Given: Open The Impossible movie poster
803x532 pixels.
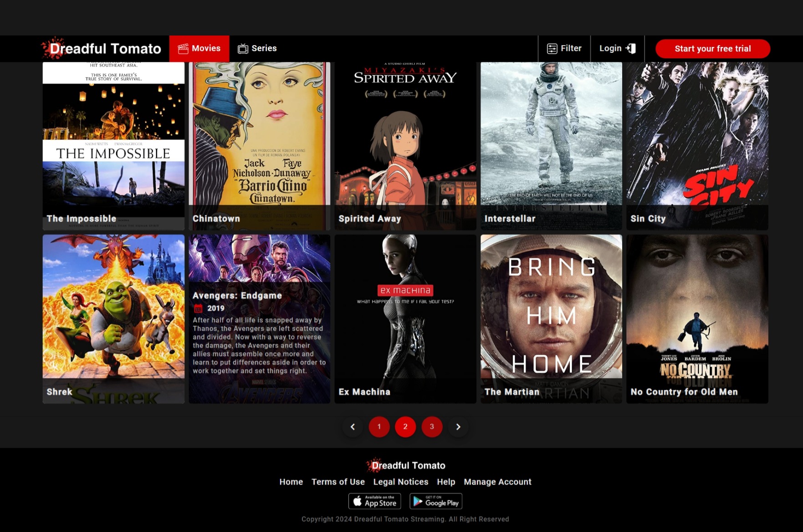Looking at the screenshot, I should pyautogui.click(x=113, y=146).
